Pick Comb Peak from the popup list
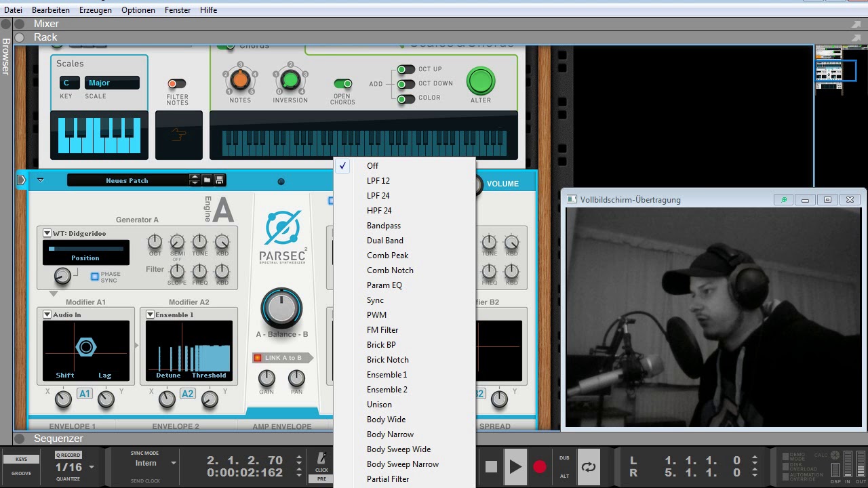Image resolution: width=868 pixels, height=488 pixels. [404, 256]
